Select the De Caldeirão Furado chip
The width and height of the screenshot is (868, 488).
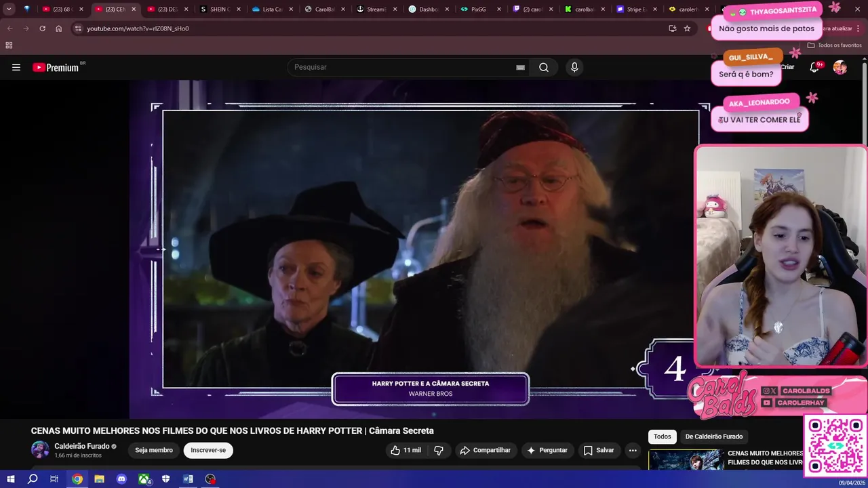coord(714,436)
